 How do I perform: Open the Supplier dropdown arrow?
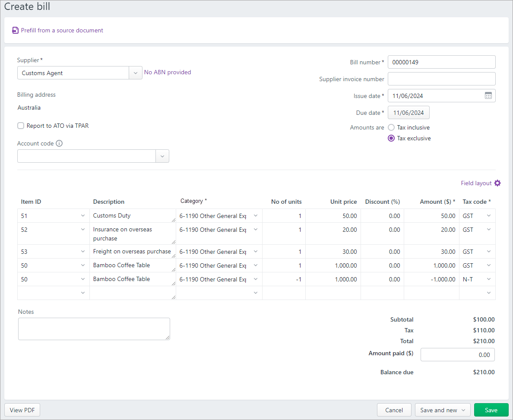136,73
